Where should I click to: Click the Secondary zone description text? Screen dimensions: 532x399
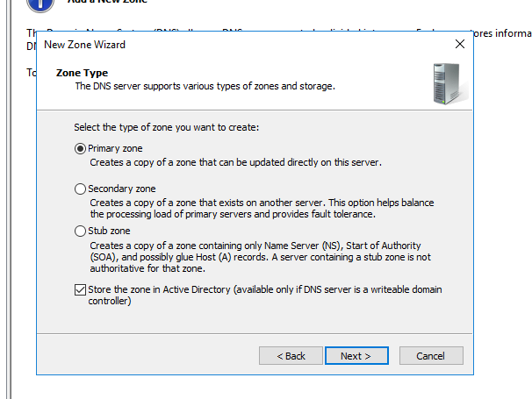pyautogui.click(x=262, y=208)
